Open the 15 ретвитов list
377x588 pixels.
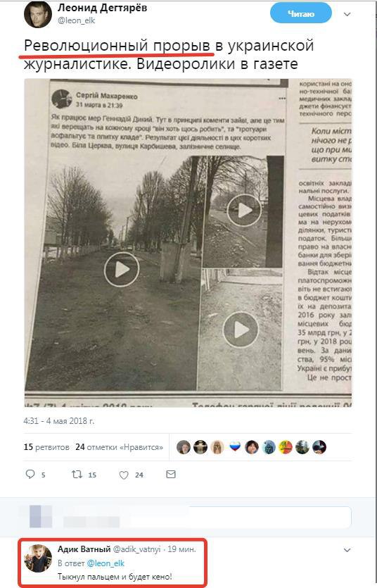(x=46, y=447)
